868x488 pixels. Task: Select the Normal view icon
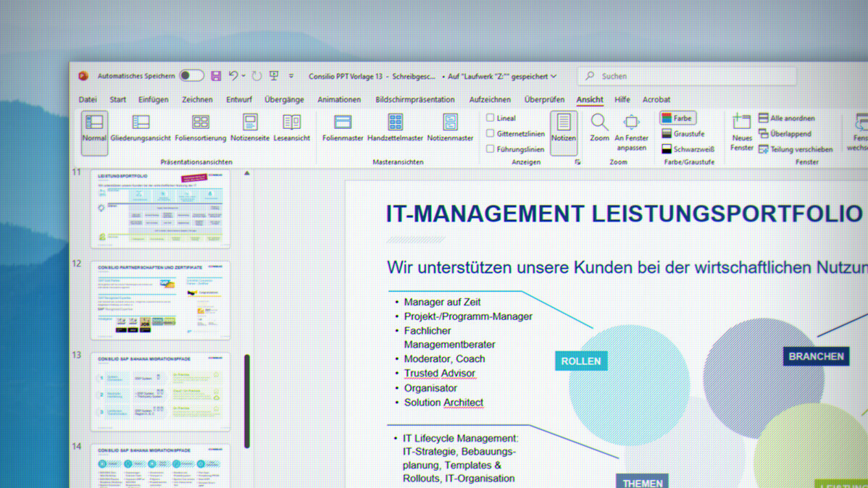[94, 132]
